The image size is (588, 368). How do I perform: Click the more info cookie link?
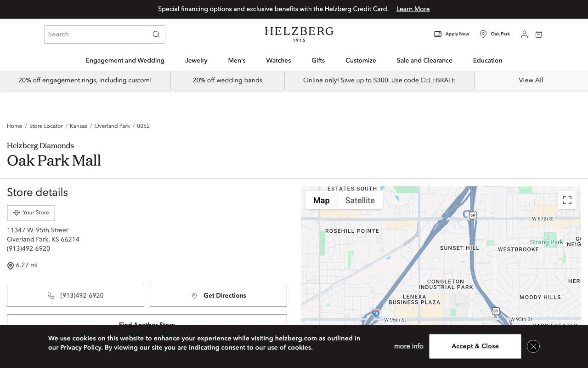pyautogui.click(x=409, y=346)
